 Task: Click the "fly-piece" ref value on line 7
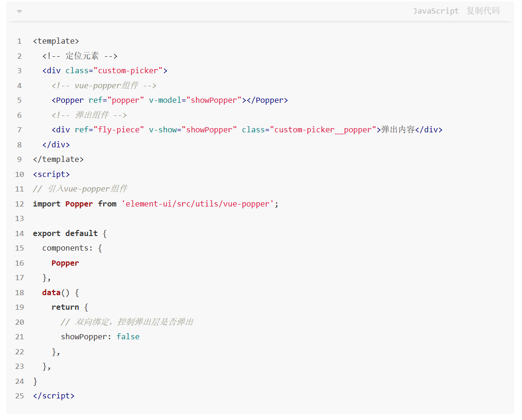tap(119, 130)
